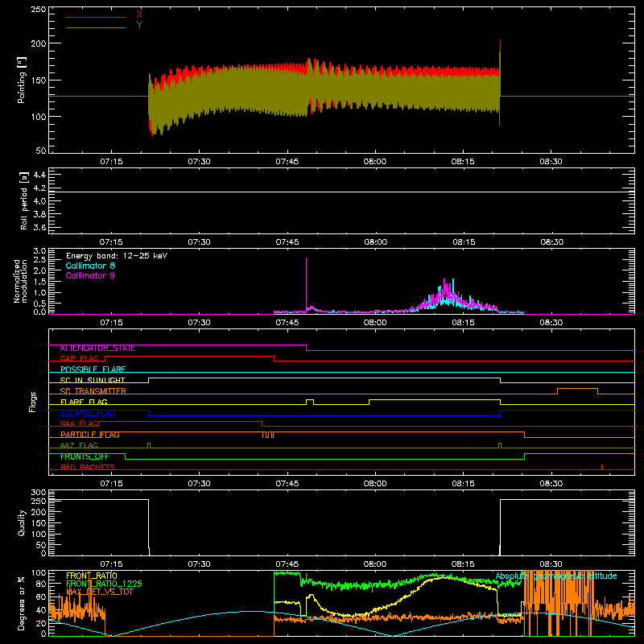This screenshot has height=644, width=644.
Task: Click the 08:15 tick label under Roll period plot
Action: (464, 242)
